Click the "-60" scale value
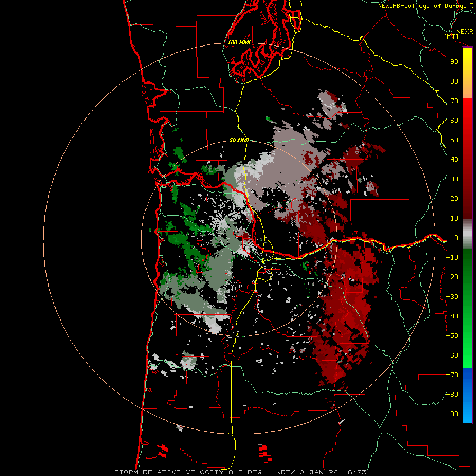The height and width of the screenshot is (476, 476). 452,355
